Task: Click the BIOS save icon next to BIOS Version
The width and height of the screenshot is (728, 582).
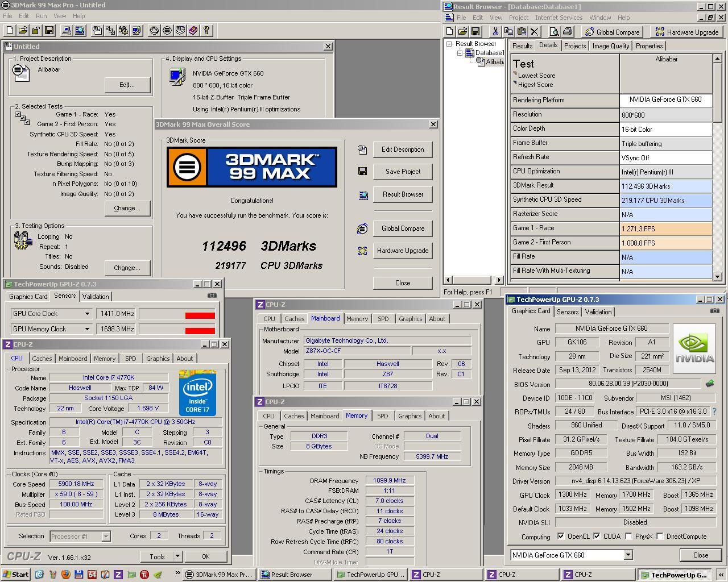Action: pos(709,384)
